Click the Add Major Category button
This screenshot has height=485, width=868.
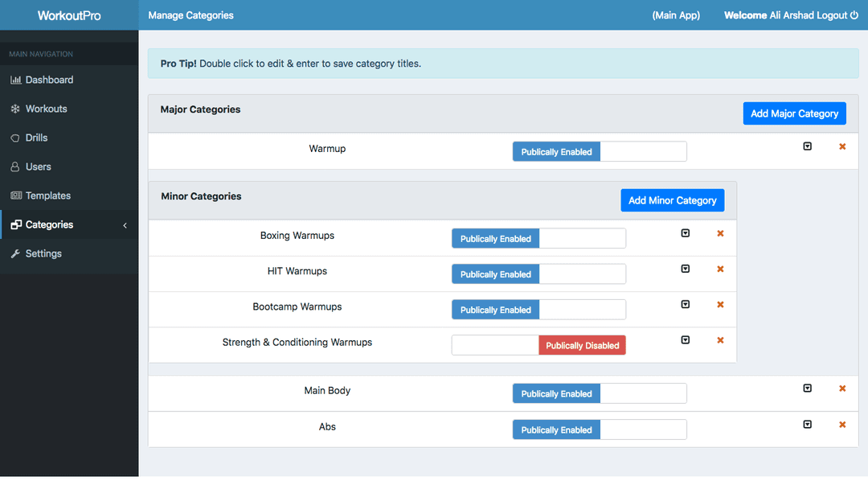click(x=794, y=113)
